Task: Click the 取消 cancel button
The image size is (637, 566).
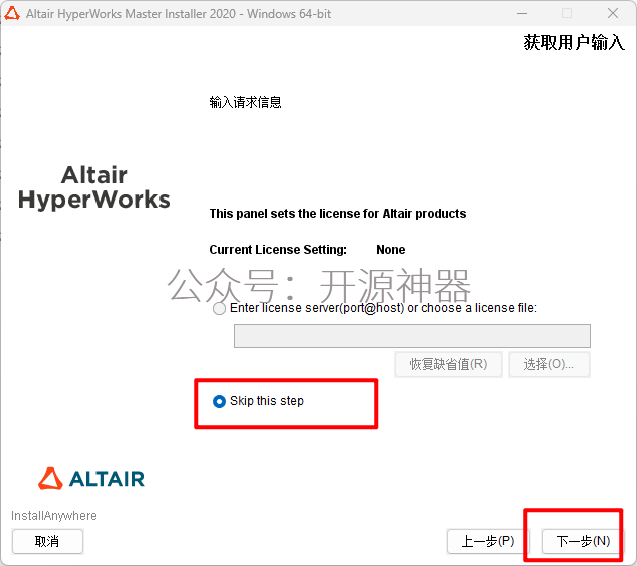Action: [47, 541]
